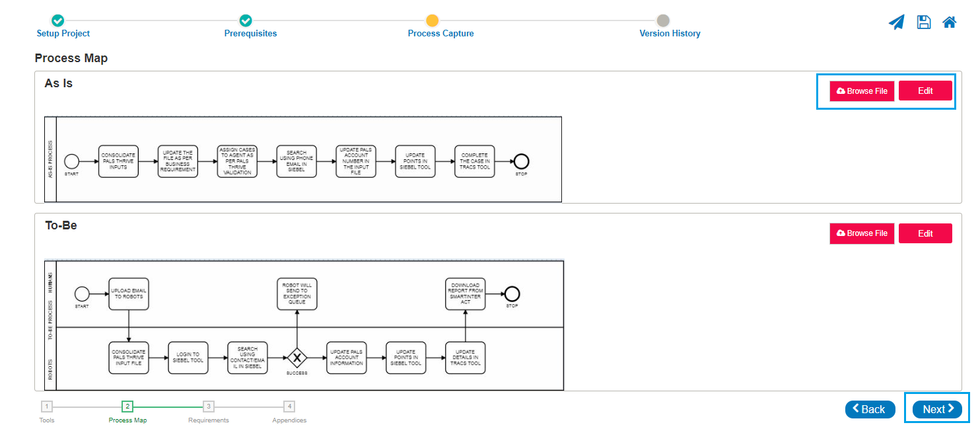Switch to the Requirements step tab
This screenshot has width=980, height=429.
point(208,420)
